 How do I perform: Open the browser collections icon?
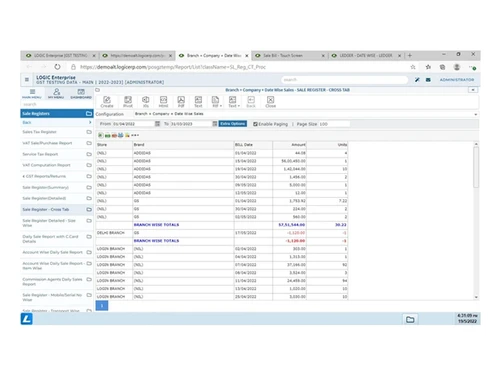(x=442, y=67)
